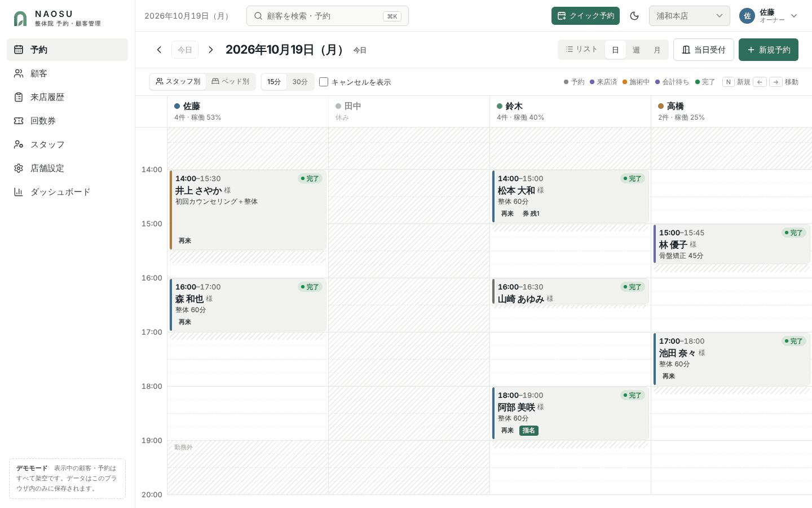The width and height of the screenshot is (812, 508).
Task: Go to previous day arrow
Action: pyautogui.click(x=159, y=50)
